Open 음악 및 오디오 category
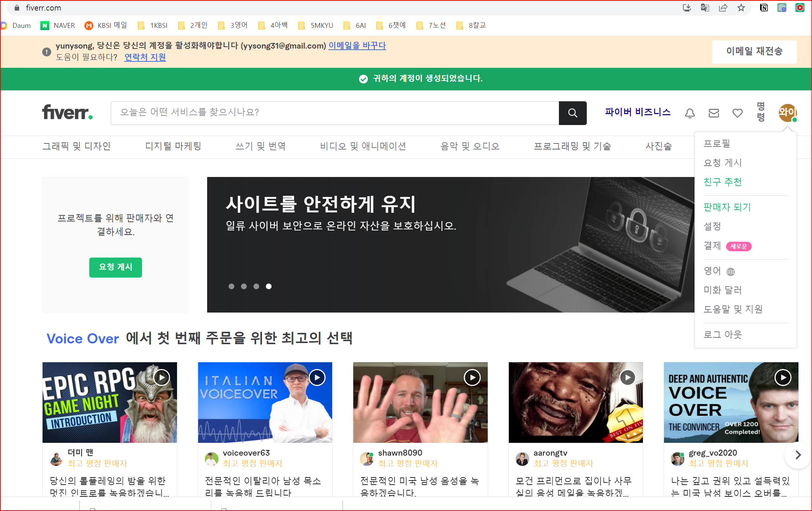Viewport: 812px width, 511px height. click(470, 146)
